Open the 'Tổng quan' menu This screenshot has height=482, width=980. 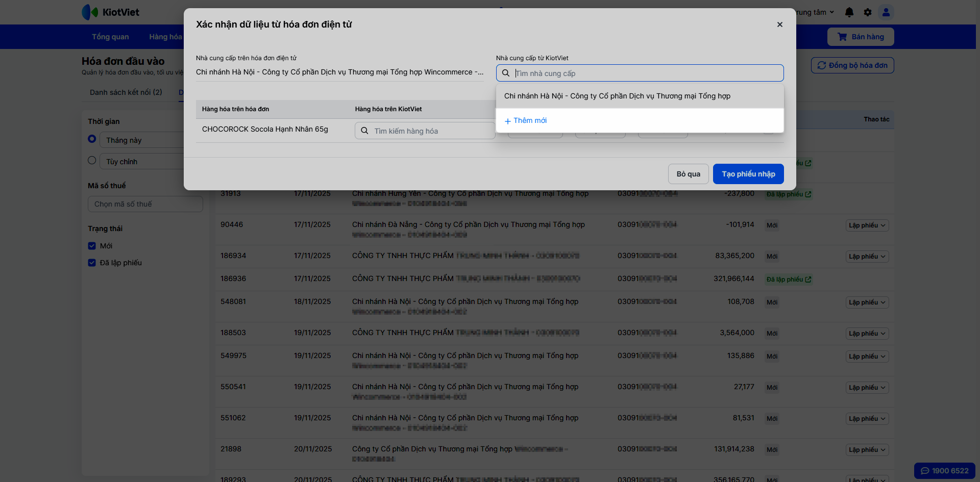pos(110,37)
